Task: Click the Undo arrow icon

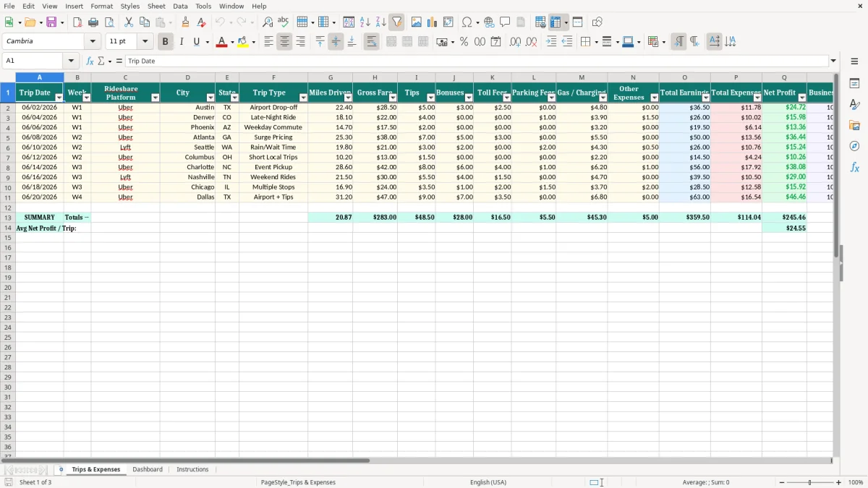Action: tap(220, 22)
